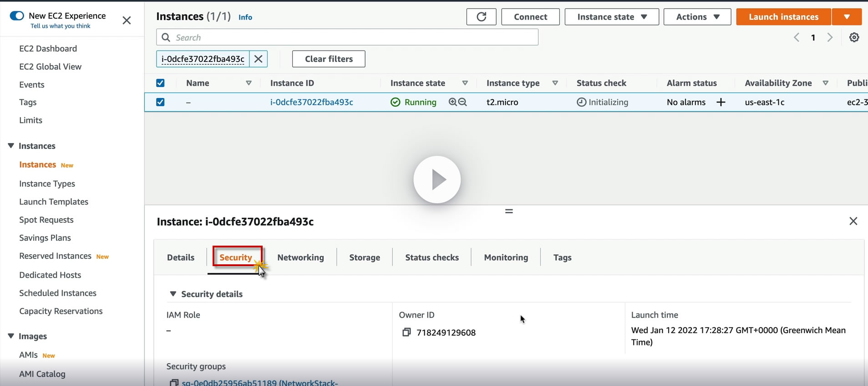Focus the instances Search field
Viewport: 868px width, 386px height.
coord(347,37)
